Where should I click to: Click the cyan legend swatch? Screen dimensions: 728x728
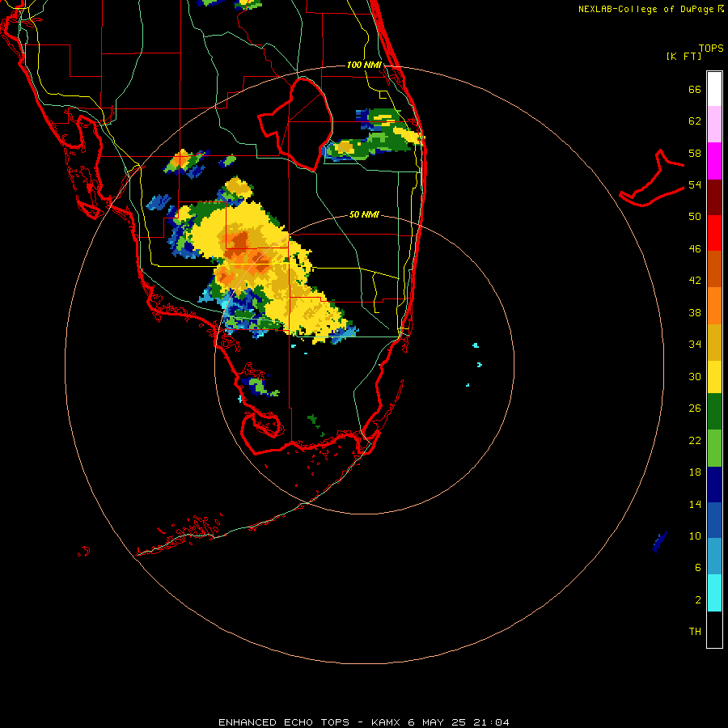pyautogui.click(x=714, y=593)
